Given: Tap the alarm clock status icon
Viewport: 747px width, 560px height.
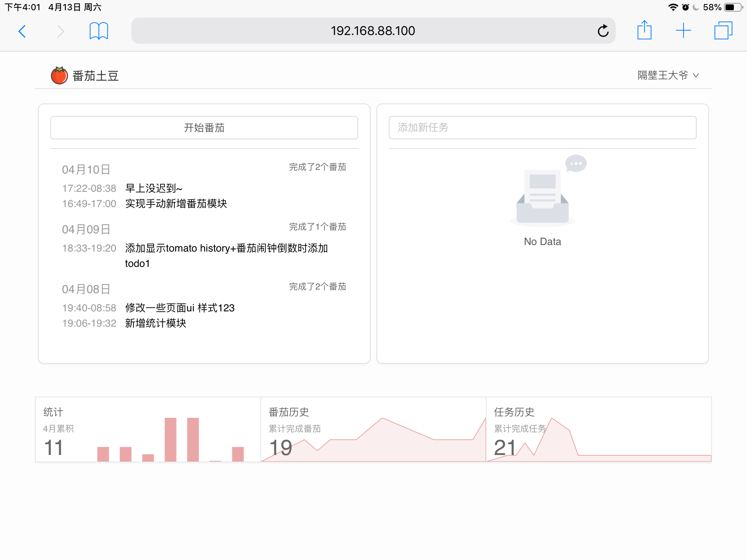Looking at the screenshot, I should point(686,7).
